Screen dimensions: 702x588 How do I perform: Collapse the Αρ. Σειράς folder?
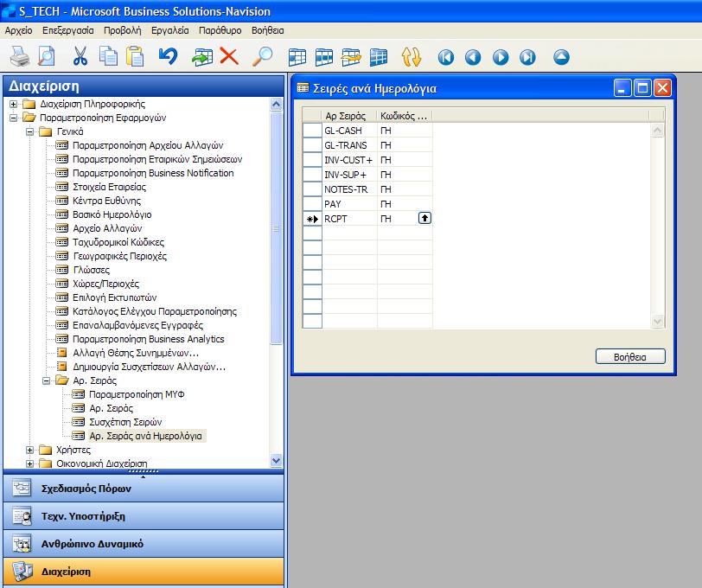[x=46, y=380]
